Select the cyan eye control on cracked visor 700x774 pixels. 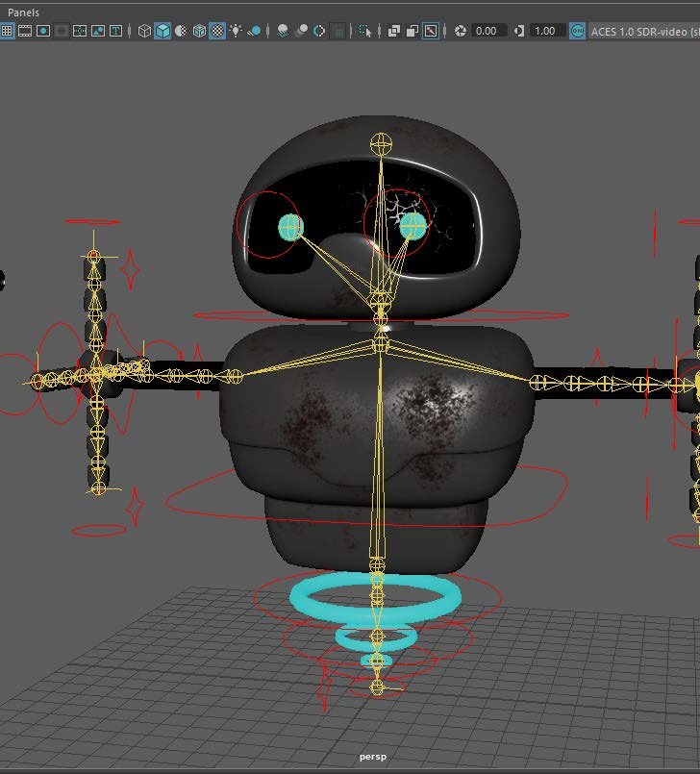[x=413, y=226]
